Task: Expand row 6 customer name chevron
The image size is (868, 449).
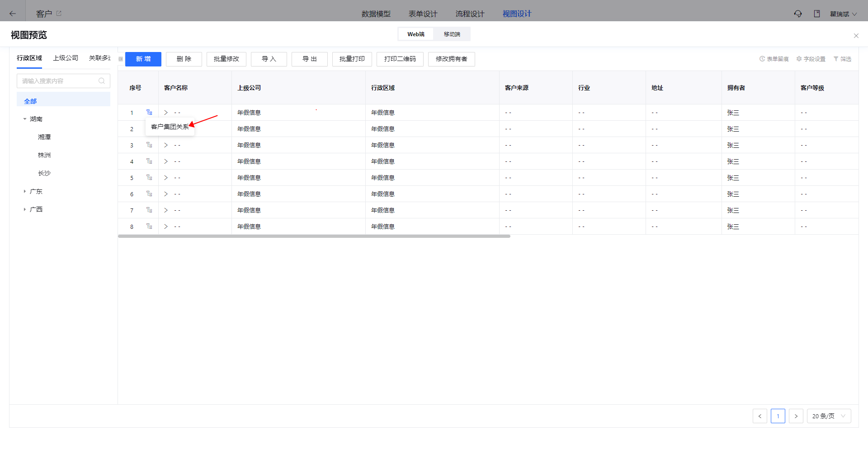Action: (166, 194)
